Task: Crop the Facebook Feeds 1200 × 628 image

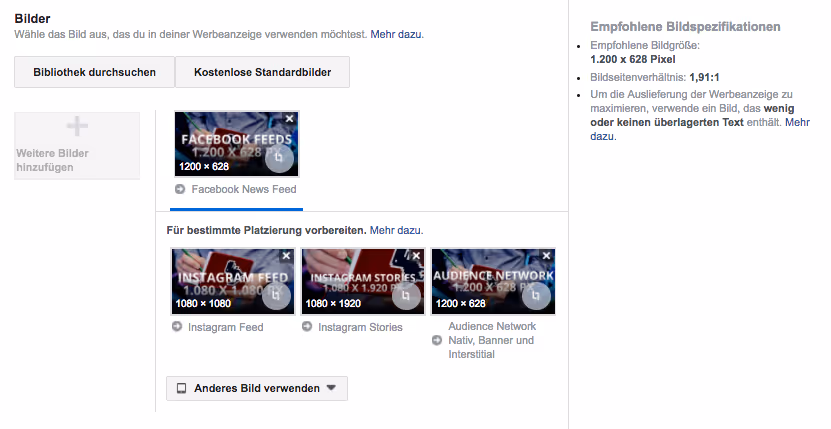Action: pos(279,157)
